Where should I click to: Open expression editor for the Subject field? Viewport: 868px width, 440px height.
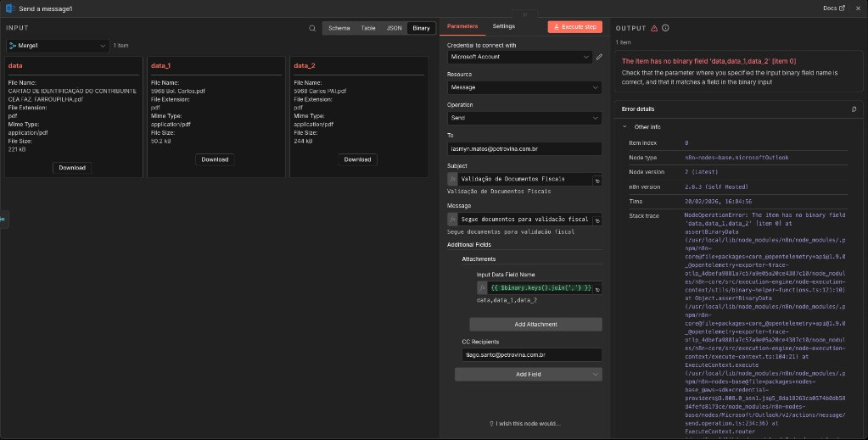pos(596,180)
